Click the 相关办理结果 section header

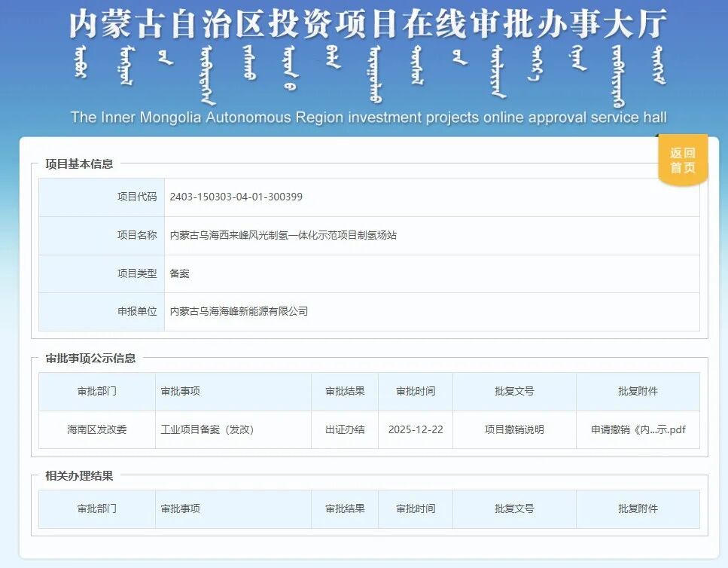(79, 477)
